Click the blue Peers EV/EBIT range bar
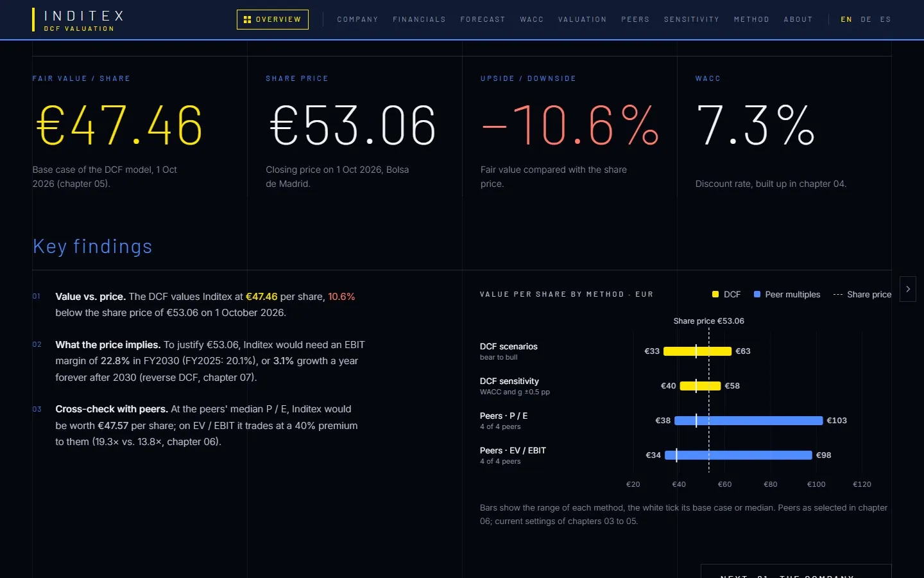 point(739,455)
